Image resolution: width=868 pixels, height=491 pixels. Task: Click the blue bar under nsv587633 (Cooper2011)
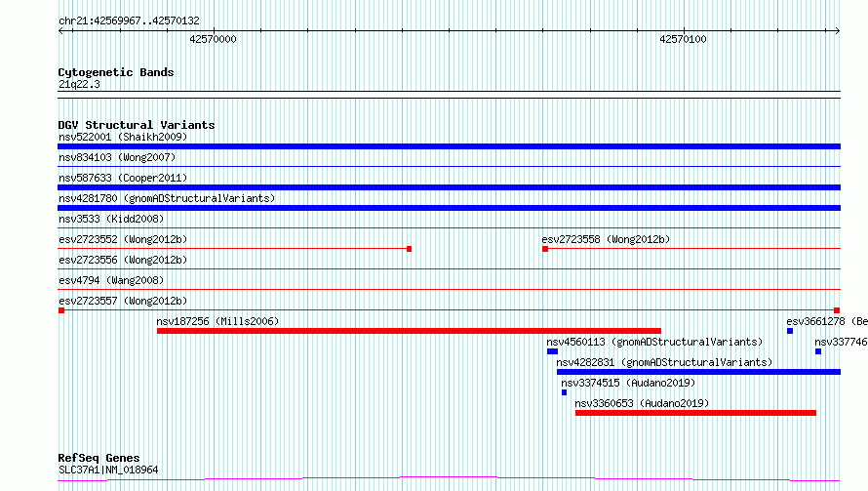(449, 187)
